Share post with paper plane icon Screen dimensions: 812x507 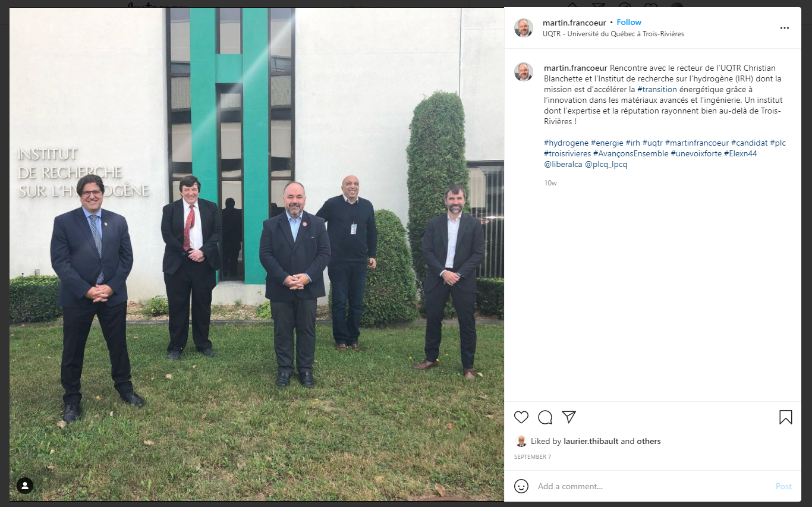569,417
